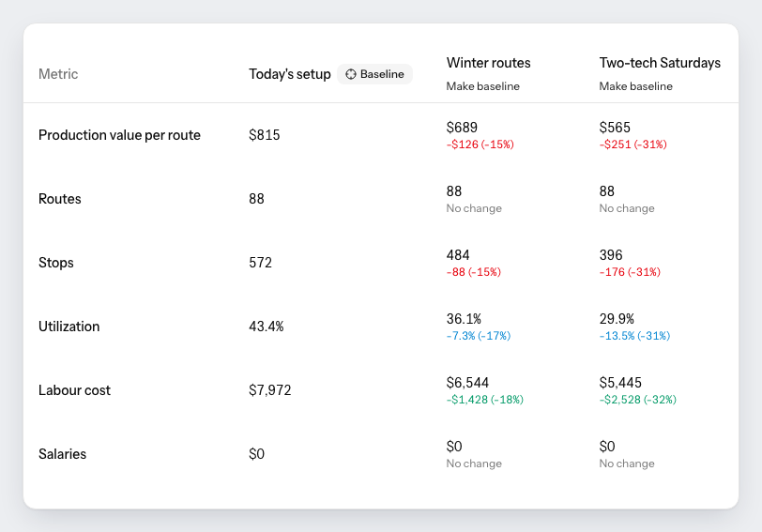The width and height of the screenshot is (762, 532).
Task: Click the -$126 (-15%) delta
Action: tap(480, 144)
